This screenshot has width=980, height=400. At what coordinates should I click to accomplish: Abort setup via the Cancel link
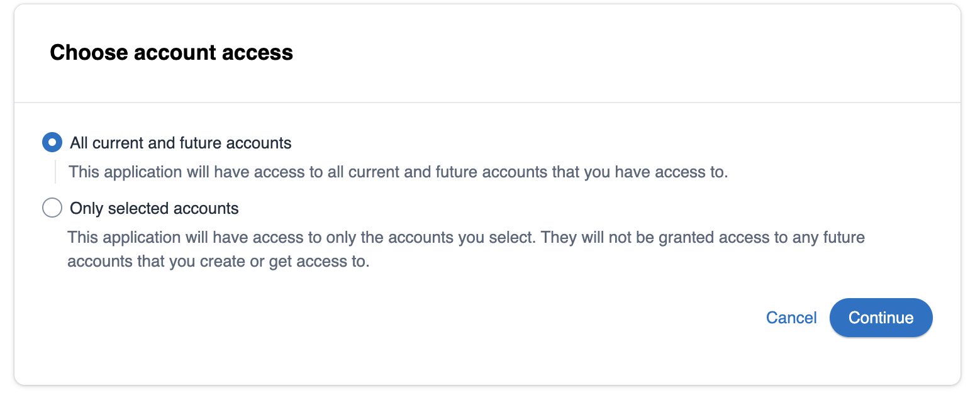click(x=791, y=318)
